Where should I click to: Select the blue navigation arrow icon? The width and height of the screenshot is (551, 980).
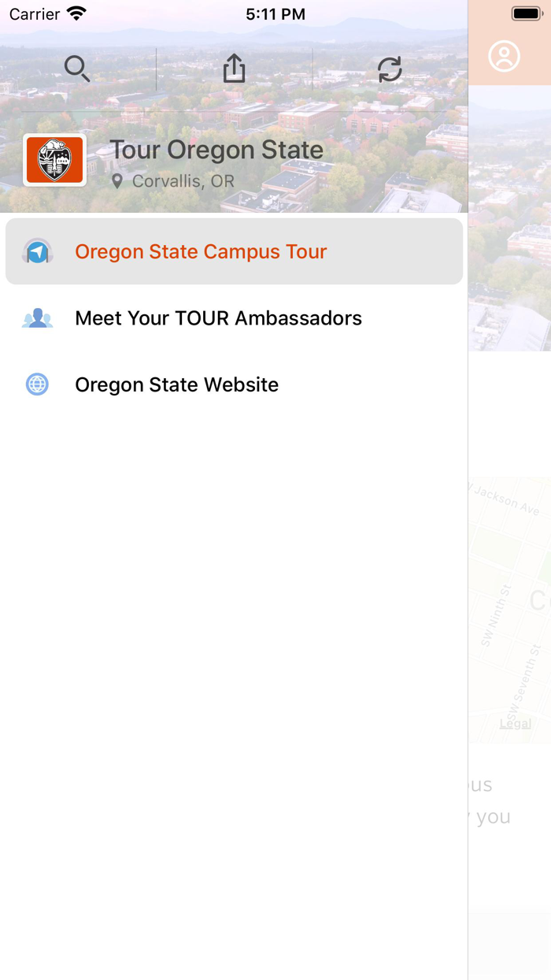click(37, 251)
